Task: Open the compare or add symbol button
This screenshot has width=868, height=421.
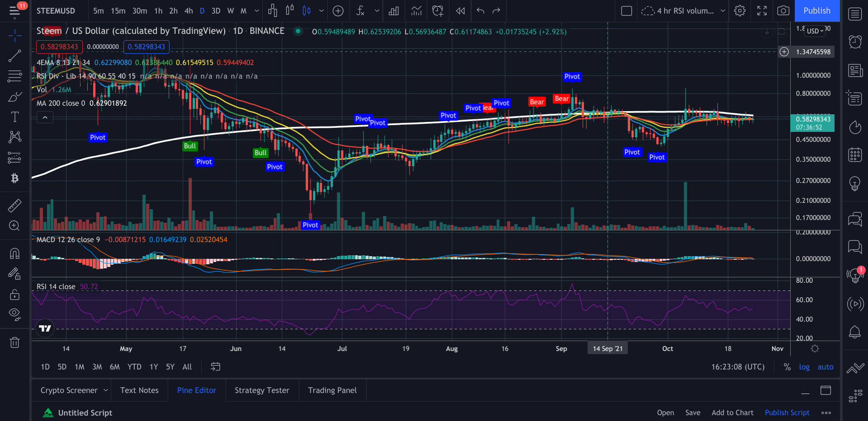Action: (x=338, y=11)
